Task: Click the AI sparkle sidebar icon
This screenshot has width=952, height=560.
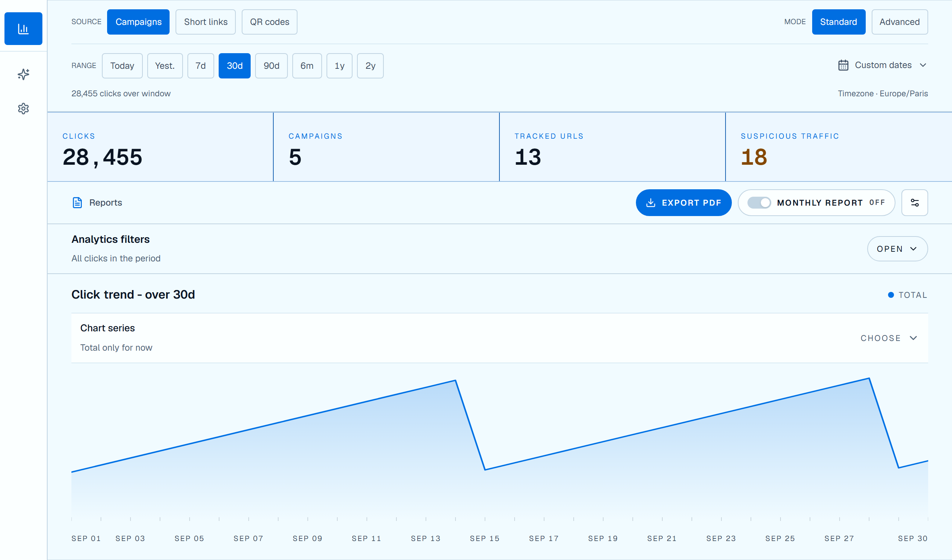Action: pos(23,74)
